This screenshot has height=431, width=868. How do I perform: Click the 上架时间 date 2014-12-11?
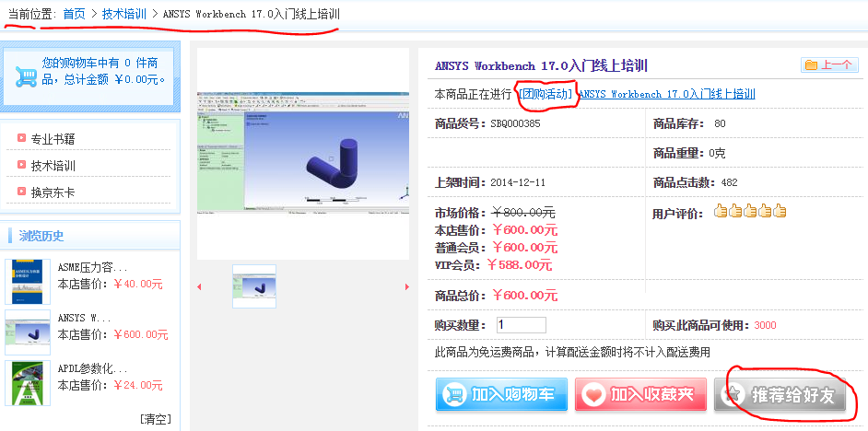[x=518, y=182]
